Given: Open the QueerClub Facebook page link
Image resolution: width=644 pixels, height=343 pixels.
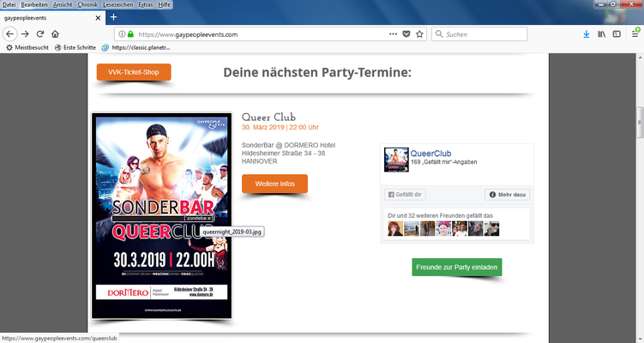Looking at the screenshot, I should tap(430, 153).
